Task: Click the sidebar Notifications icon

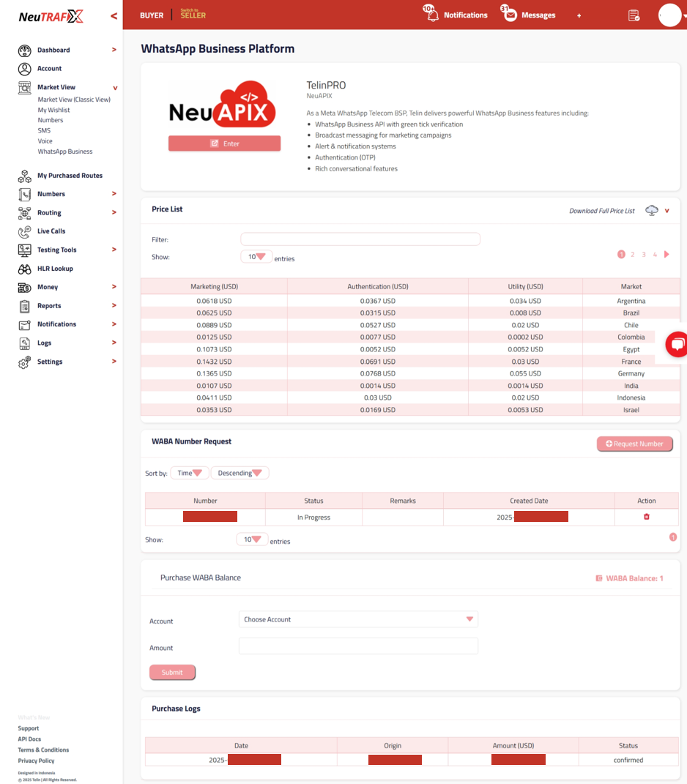Action: click(x=24, y=325)
